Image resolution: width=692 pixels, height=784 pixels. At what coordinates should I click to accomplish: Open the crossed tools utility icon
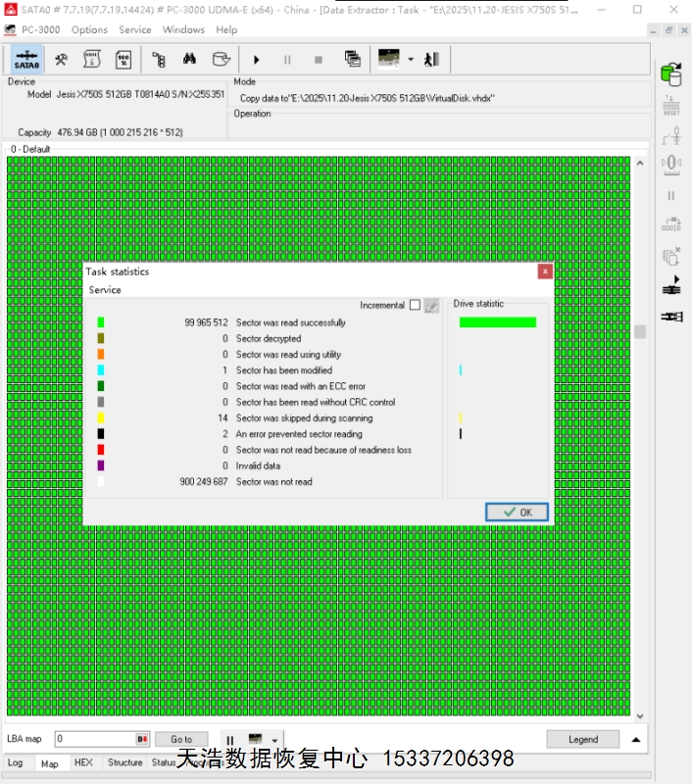coord(61,60)
